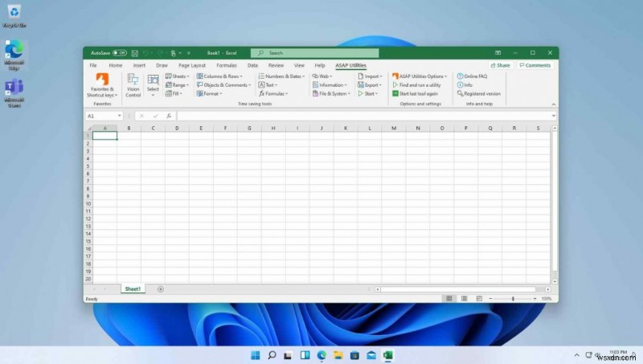643x364 pixels.
Task: Add a new sheet with plus icon
Action: [x=160, y=289]
